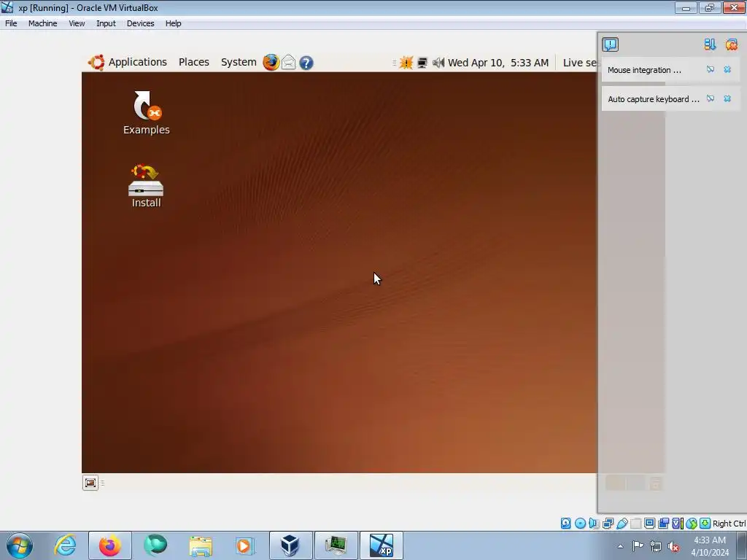This screenshot has height=560, width=747.
Task: Open the VirtualBox Help menu
Action: [x=173, y=23]
